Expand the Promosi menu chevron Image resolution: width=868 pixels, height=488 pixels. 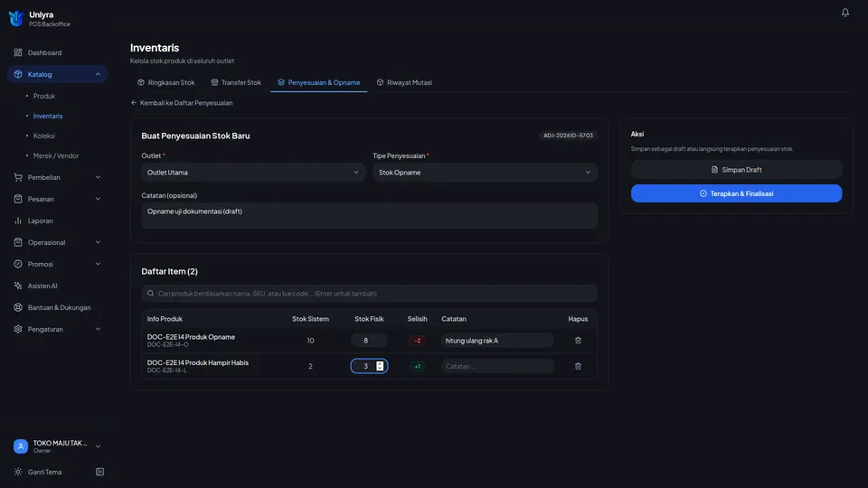tap(98, 264)
